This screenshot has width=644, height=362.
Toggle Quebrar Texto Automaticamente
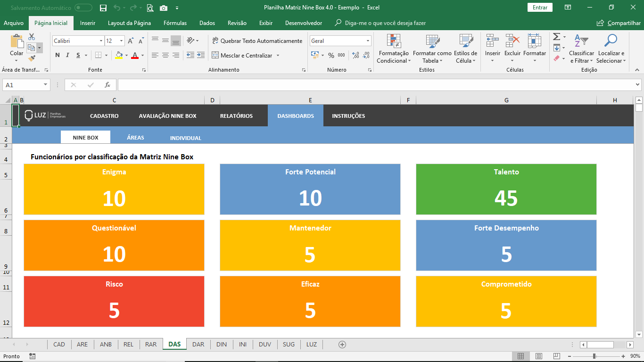click(x=257, y=41)
